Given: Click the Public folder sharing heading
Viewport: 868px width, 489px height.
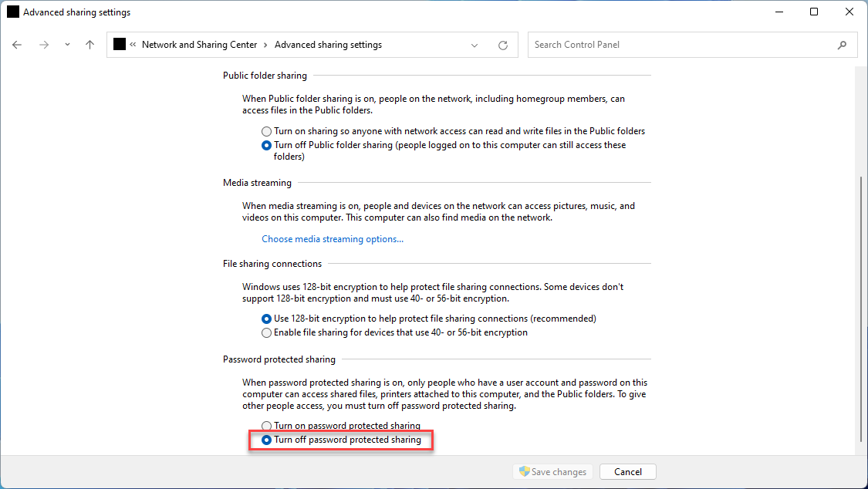Looking at the screenshot, I should 265,76.
